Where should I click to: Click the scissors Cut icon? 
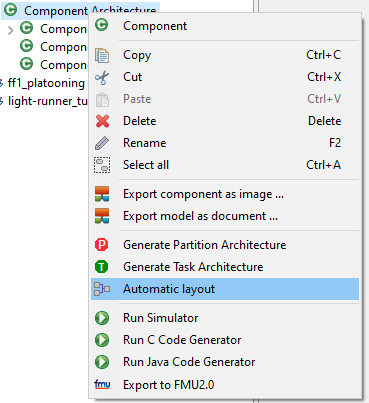[102, 77]
